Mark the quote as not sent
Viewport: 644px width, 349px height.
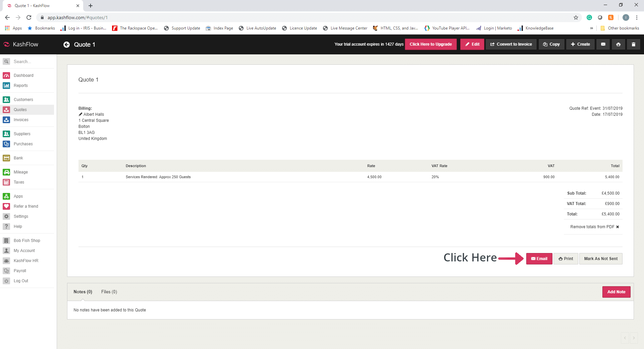pyautogui.click(x=600, y=259)
